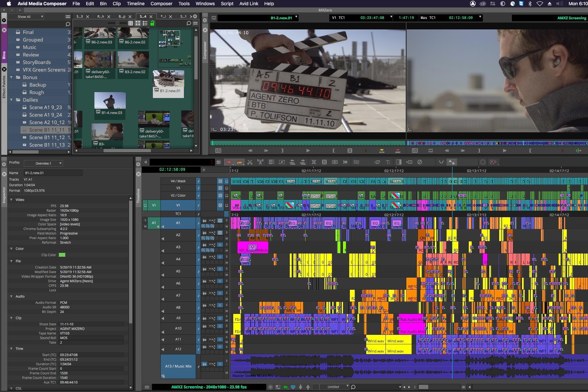Image resolution: width=588 pixels, height=392 pixels.
Task: Open the source clip B1-2.new.01 name dropdown
Action: tap(296, 17)
